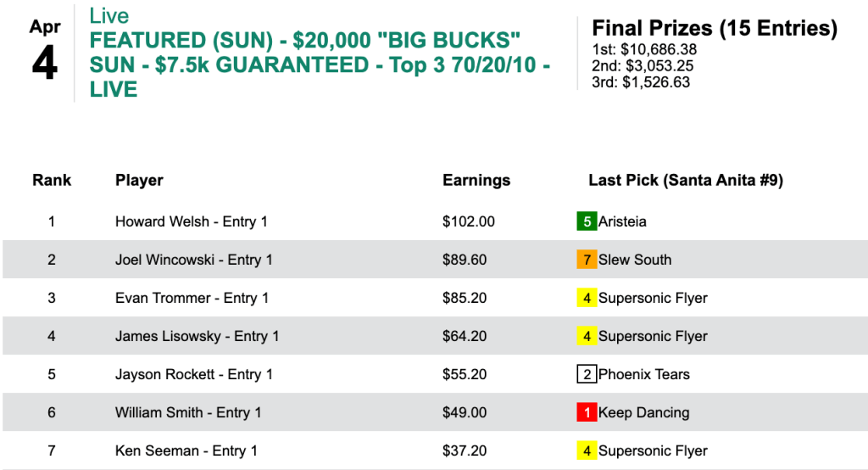This screenshot has width=868, height=470.
Task: Click the Player column header
Action: 139,180
